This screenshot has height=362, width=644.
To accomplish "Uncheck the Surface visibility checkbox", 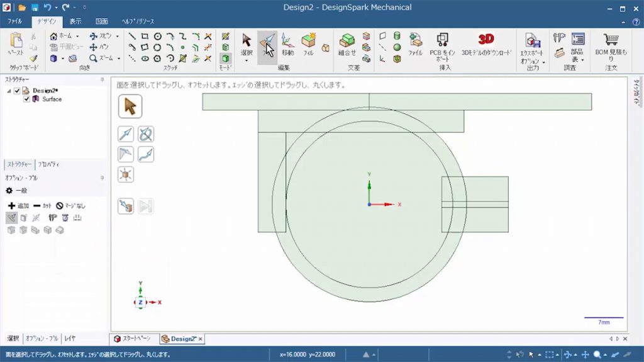I will pos(26,99).
